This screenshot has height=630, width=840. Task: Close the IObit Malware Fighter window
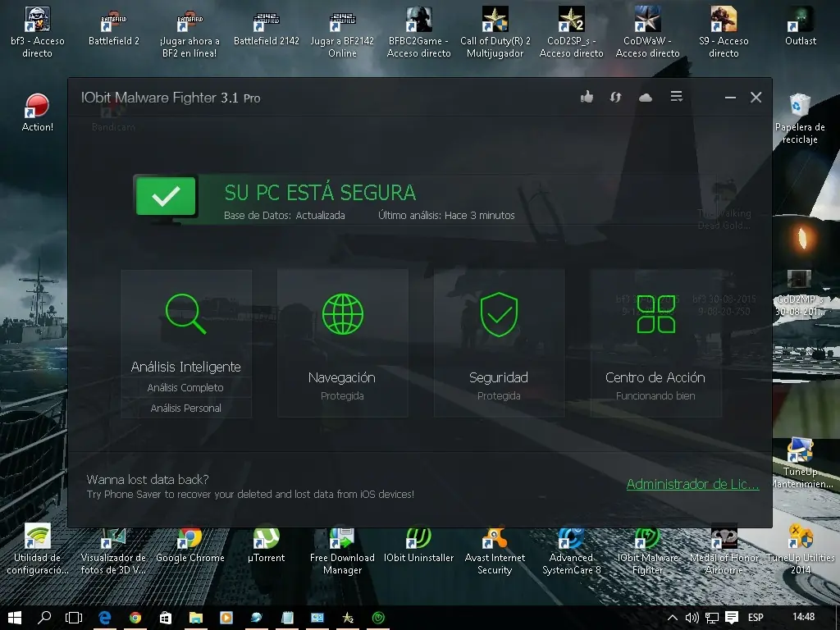(x=756, y=97)
